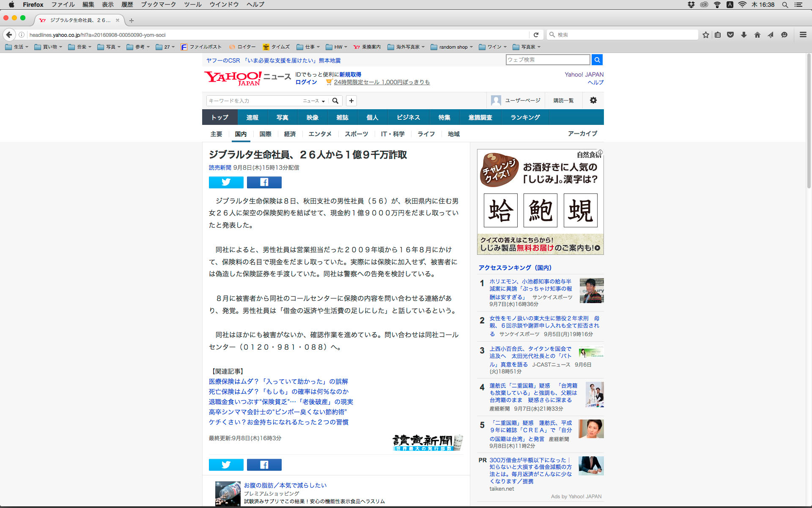Click the Firefox downloads arrow icon
Viewport: 812px width, 508px height.
743,35
